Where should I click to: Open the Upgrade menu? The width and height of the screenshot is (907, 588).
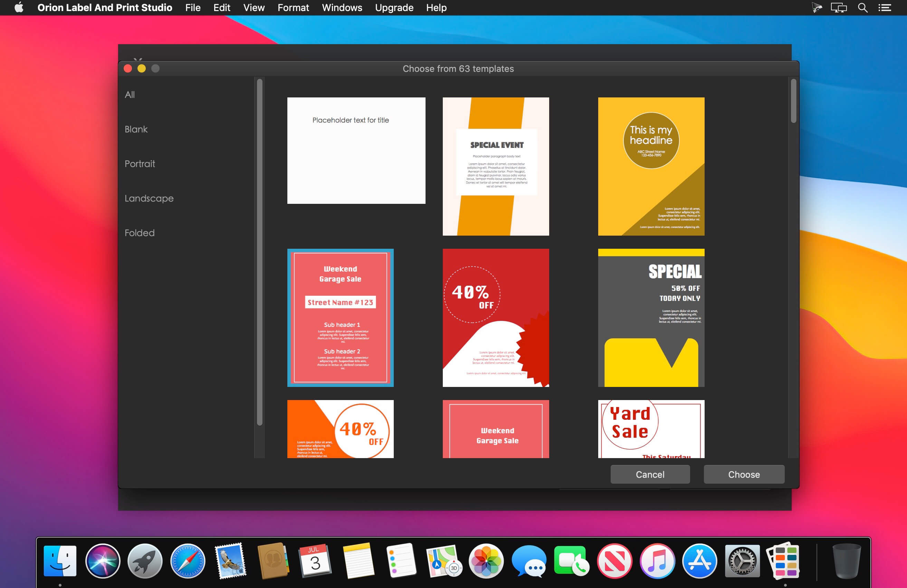pos(394,8)
